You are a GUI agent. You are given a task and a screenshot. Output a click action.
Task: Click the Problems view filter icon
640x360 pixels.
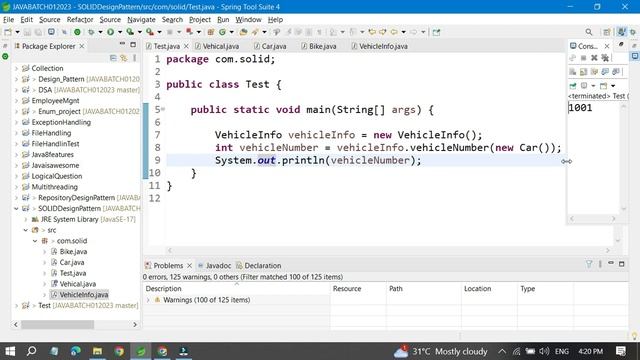[x=589, y=264]
